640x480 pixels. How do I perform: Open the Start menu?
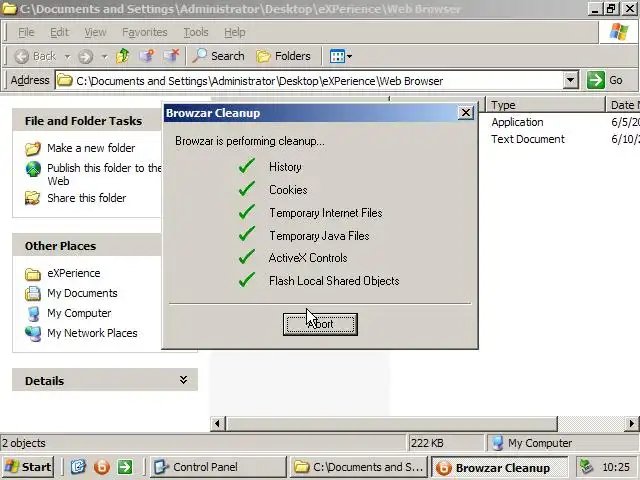[28, 467]
